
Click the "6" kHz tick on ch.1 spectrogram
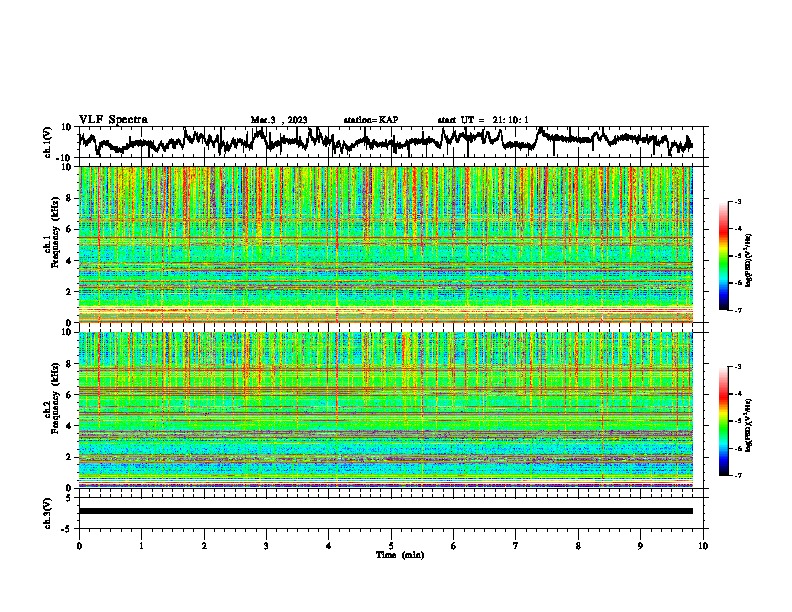69,229
